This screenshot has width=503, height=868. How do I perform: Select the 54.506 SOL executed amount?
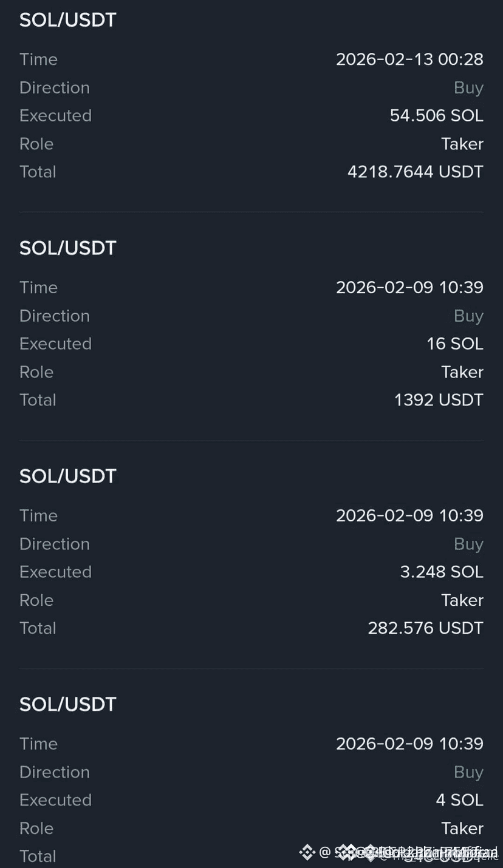point(437,115)
